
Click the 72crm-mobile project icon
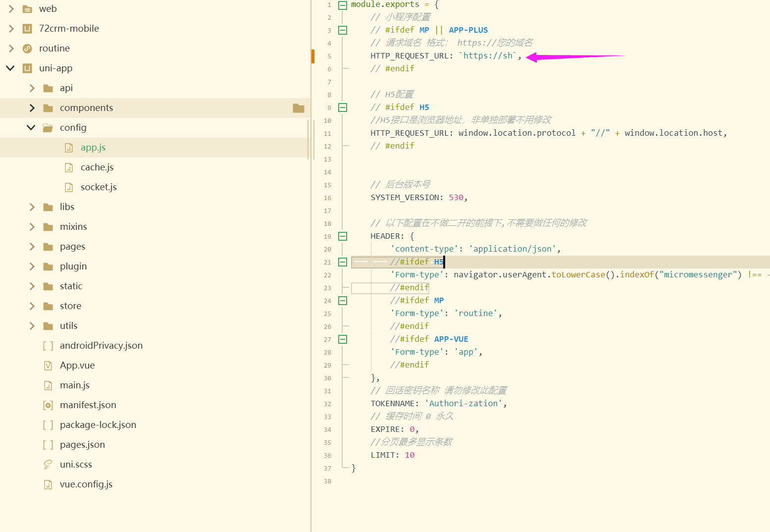coord(27,29)
